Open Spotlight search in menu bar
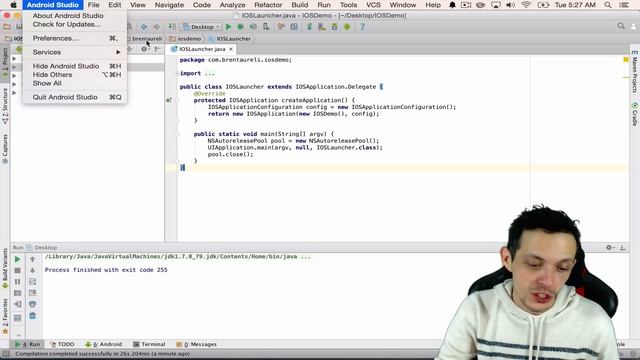This screenshot has width=640, height=360. [608, 5]
